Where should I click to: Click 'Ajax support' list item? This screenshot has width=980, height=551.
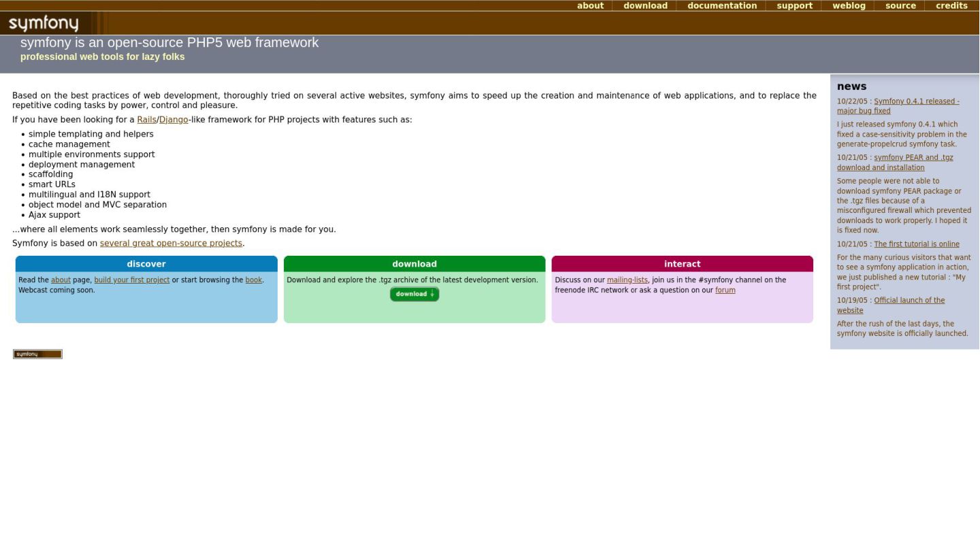pyautogui.click(x=54, y=215)
